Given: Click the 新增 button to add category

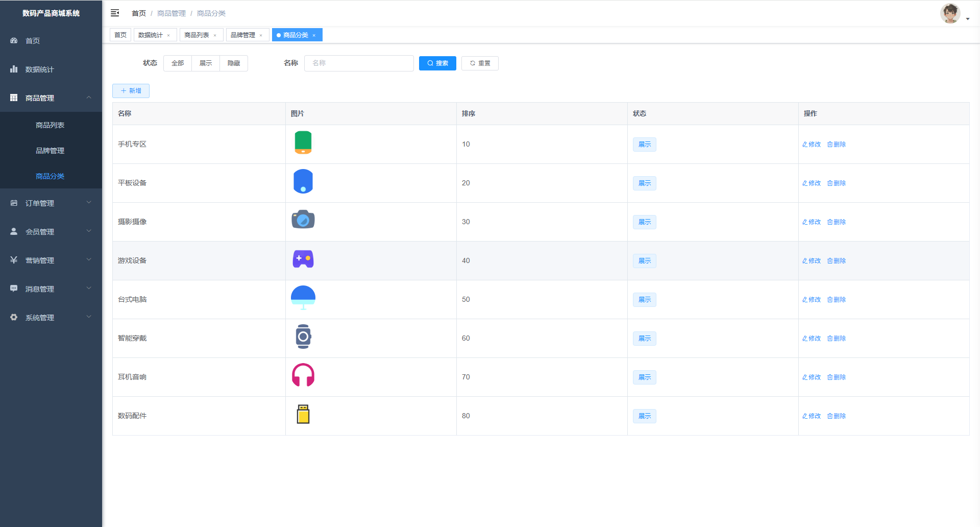Looking at the screenshot, I should point(131,91).
